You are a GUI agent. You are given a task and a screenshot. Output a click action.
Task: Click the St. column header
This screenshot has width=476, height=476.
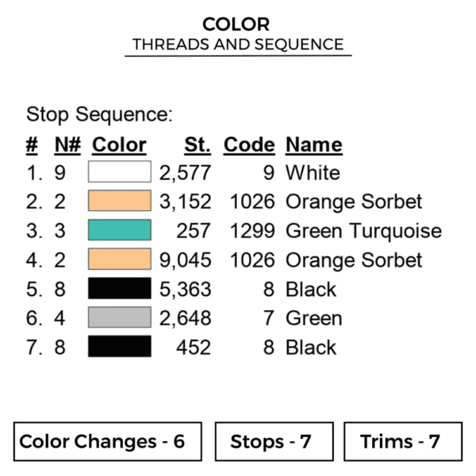tap(197, 145)
